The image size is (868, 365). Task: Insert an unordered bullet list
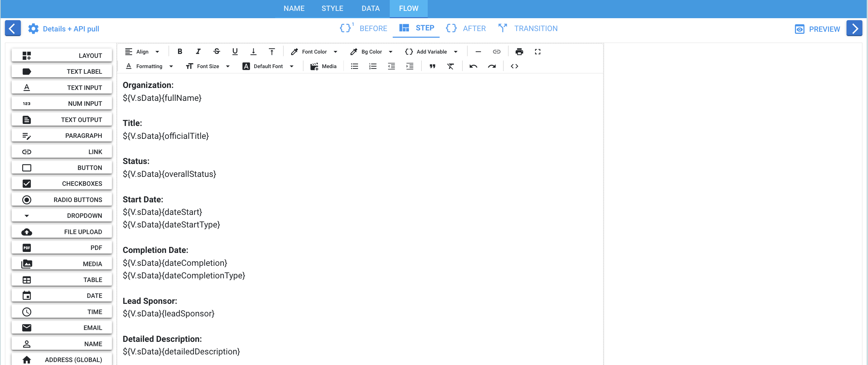tap(354, 66)
